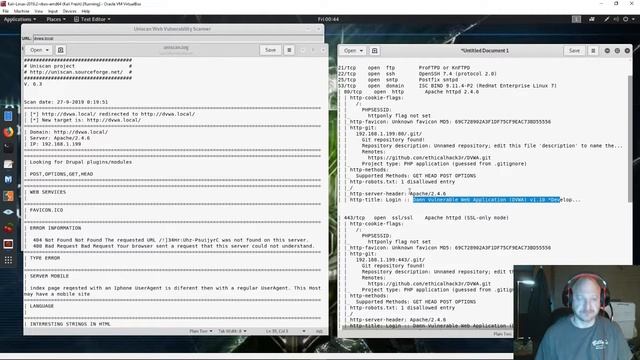640x360 pixels.
Task: Open VirtualBox File menu
Action: click(x=5, y=11)
